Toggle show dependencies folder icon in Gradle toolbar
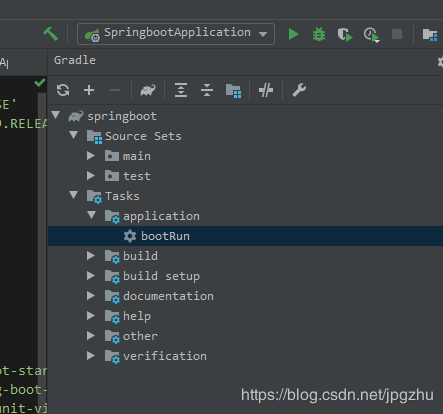Viewport: 443px width, 414px height. coord(233,91)
